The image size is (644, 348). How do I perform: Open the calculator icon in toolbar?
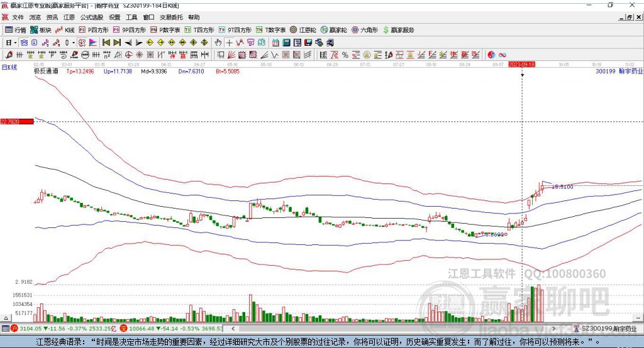point(286,43)
